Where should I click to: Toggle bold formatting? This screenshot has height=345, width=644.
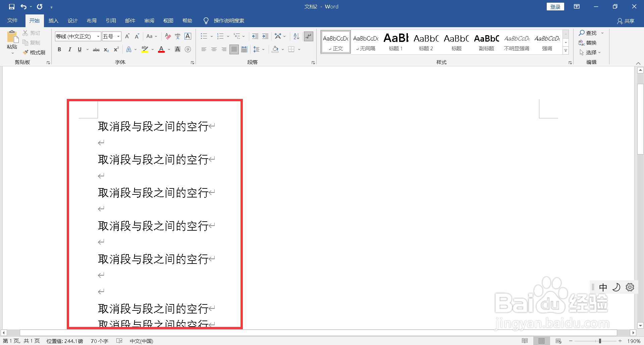(x=59, y=49)
